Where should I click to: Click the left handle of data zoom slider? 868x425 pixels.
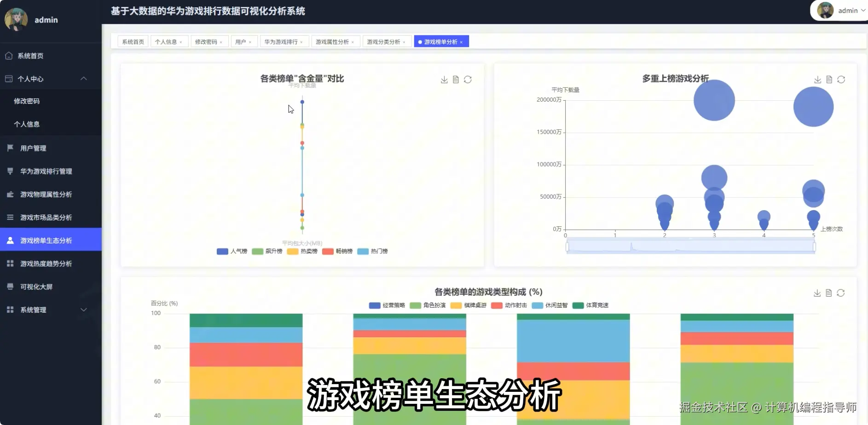(567, 247)
